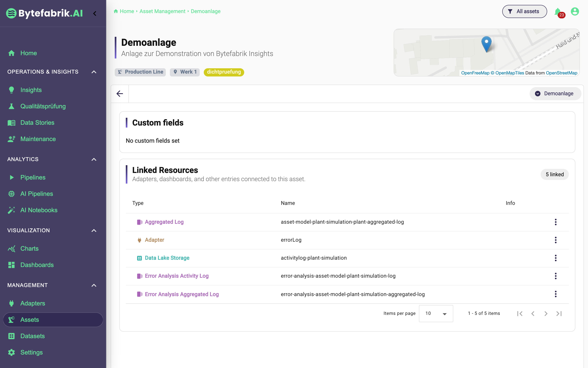This screenshot has width=588, height=368.
Task: Open the Items per page dropdown
Action: click(436, 313)
